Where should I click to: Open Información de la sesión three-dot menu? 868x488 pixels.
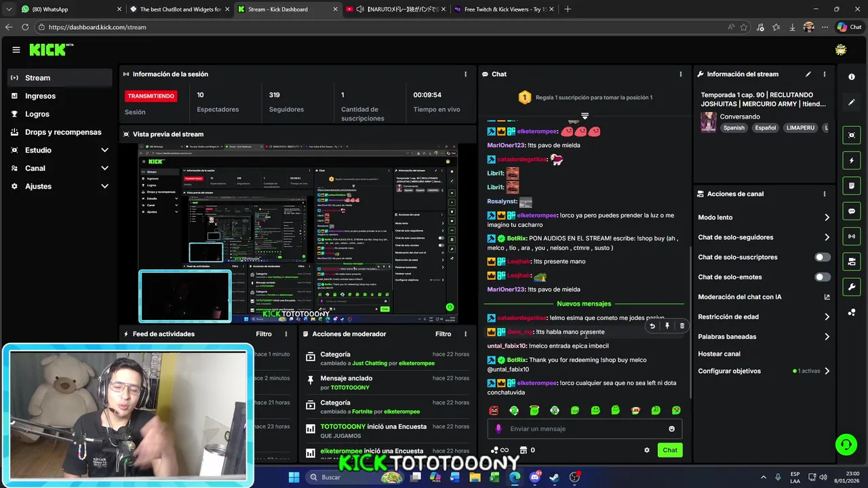465,74
